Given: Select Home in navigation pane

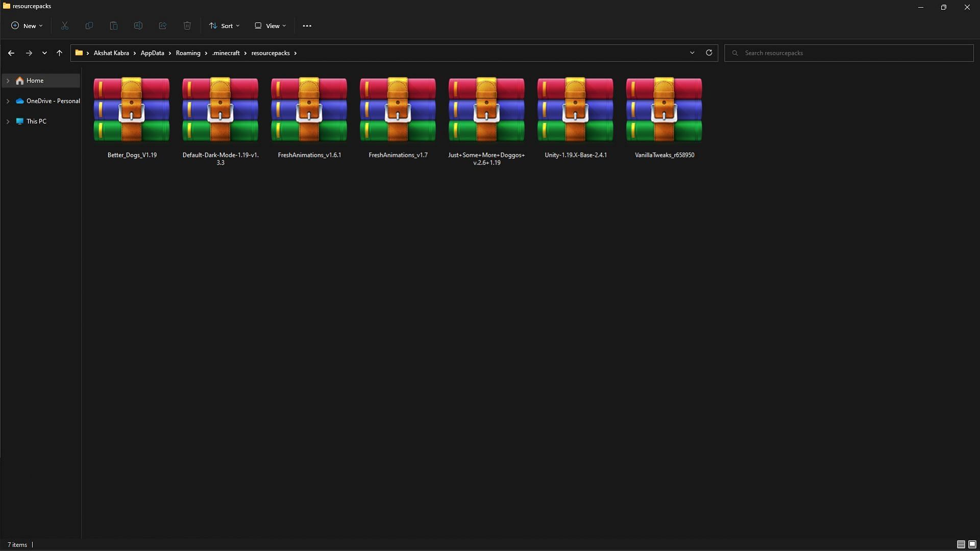Looking at the screenshot, I should pyautogui.click(x=41, y=81).
